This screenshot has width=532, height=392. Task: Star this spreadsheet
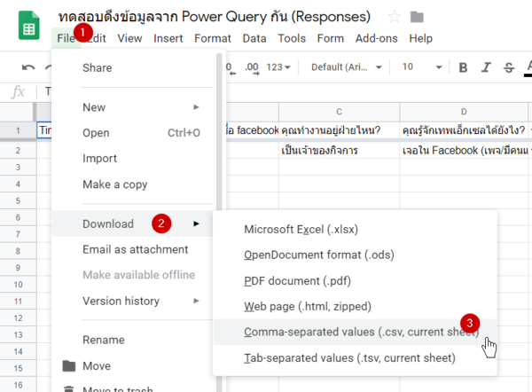pyautogui.click(x=395, y=16)
